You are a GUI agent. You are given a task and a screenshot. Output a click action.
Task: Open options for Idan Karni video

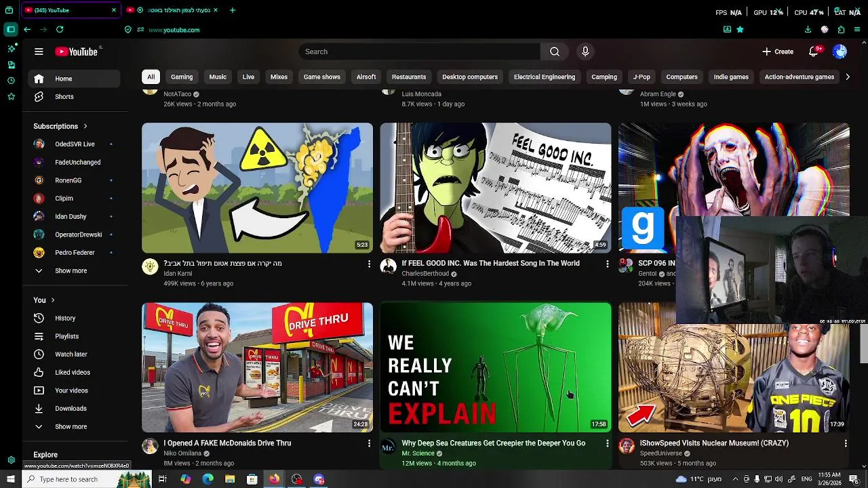click(369, 264)
